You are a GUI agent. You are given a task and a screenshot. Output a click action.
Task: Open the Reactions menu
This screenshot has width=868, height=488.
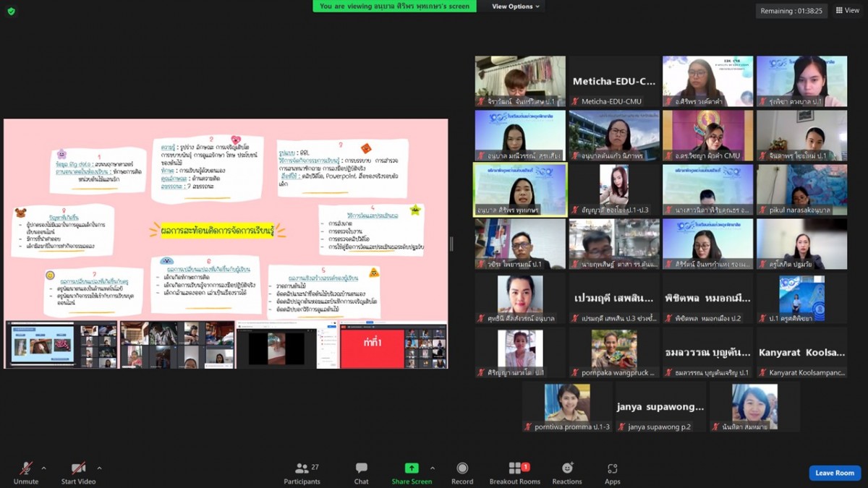567,472
